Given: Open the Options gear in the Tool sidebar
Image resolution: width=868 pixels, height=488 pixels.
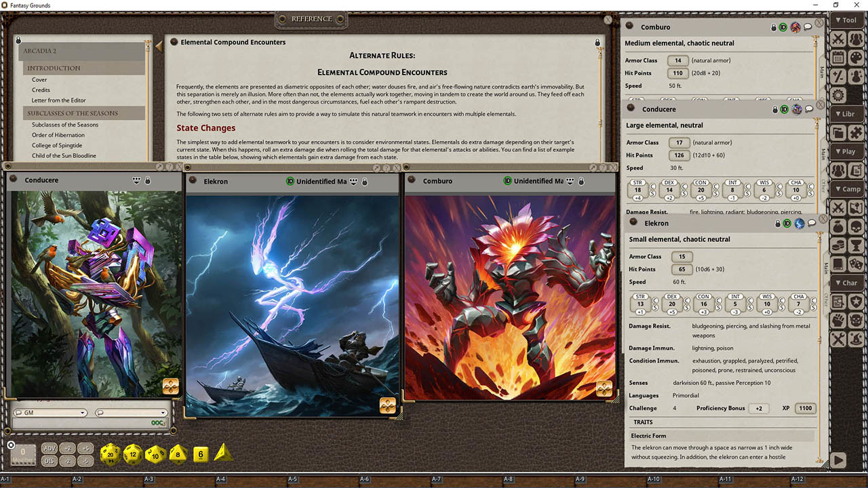Looking at the screenshot, I should tap(838, 94).
